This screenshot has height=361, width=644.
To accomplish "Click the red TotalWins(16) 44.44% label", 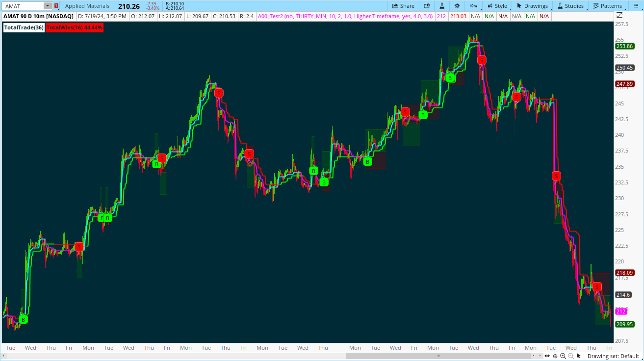I will pyautogui.click(x=75, y=27).
